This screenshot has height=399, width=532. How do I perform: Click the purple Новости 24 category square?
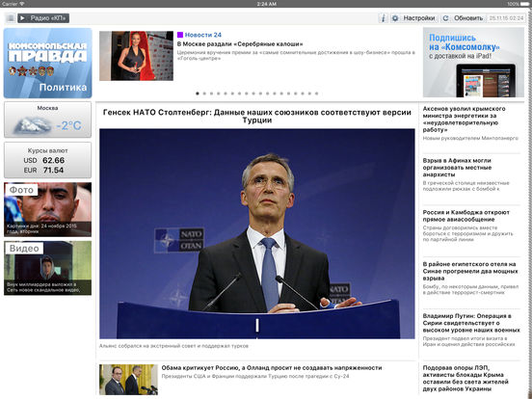tap(180, 35)
